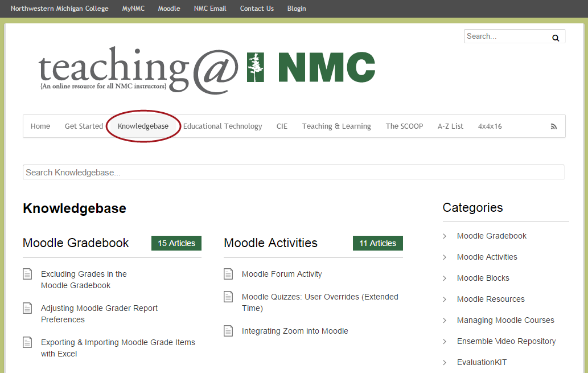This screenshot has width=588, height=373.
Task: Open the Teaching & Learning menu
Action: point(336,126)
